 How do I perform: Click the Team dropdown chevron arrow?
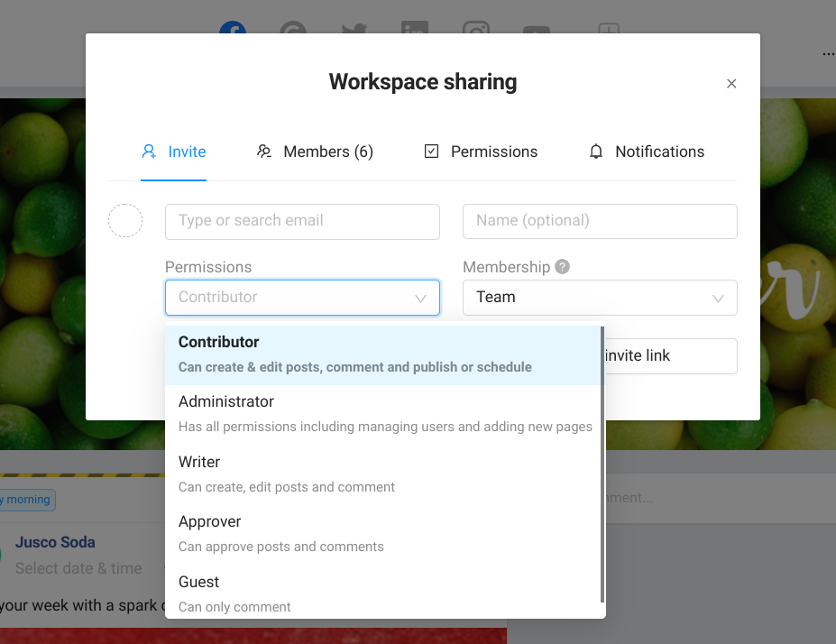[718, 299]
